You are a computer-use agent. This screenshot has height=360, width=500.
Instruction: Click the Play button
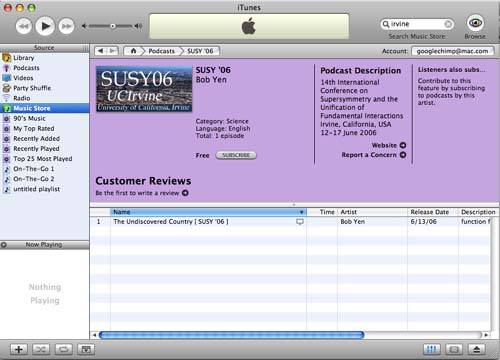[45, 26]
